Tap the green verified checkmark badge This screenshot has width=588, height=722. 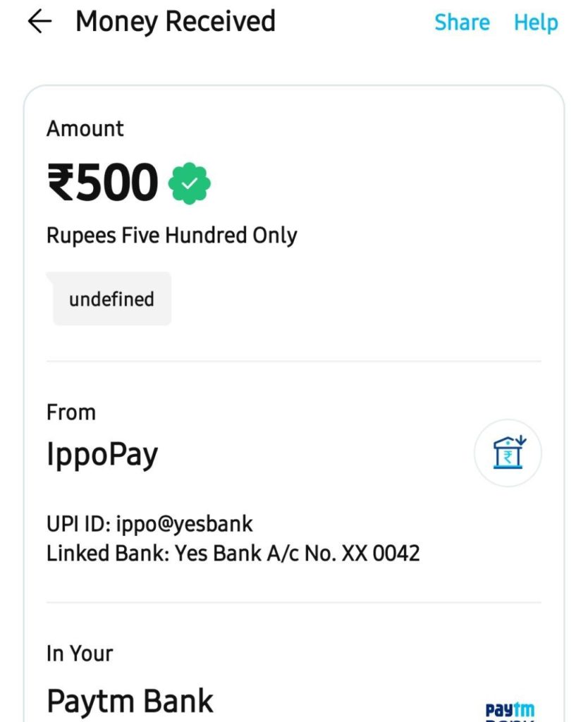189,183
